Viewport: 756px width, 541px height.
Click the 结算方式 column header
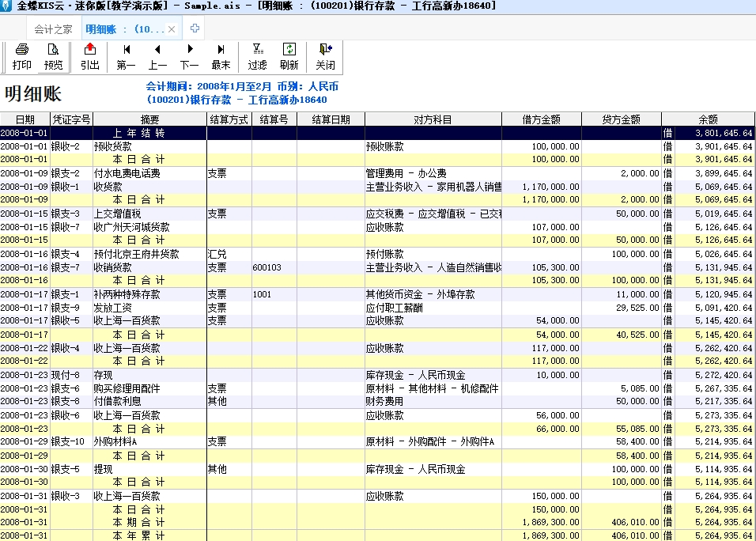[229, 119]
